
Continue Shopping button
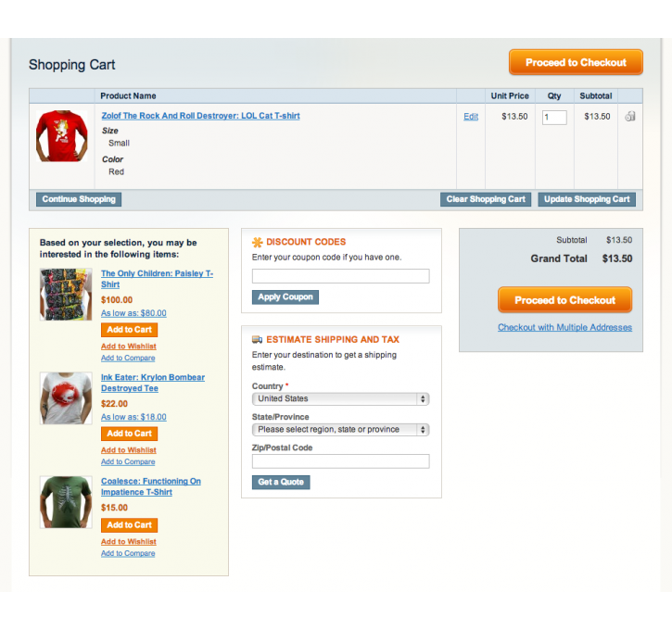point(79,199)
